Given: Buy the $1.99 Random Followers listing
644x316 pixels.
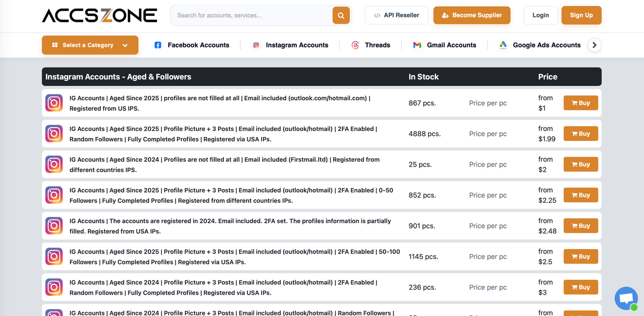Looking at the screenshot, I should 581,134.
